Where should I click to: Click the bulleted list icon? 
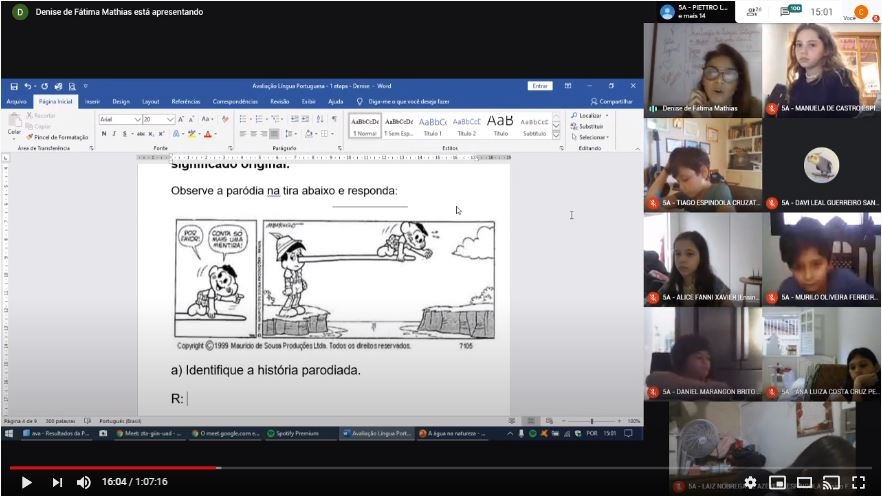coord(244,119)
